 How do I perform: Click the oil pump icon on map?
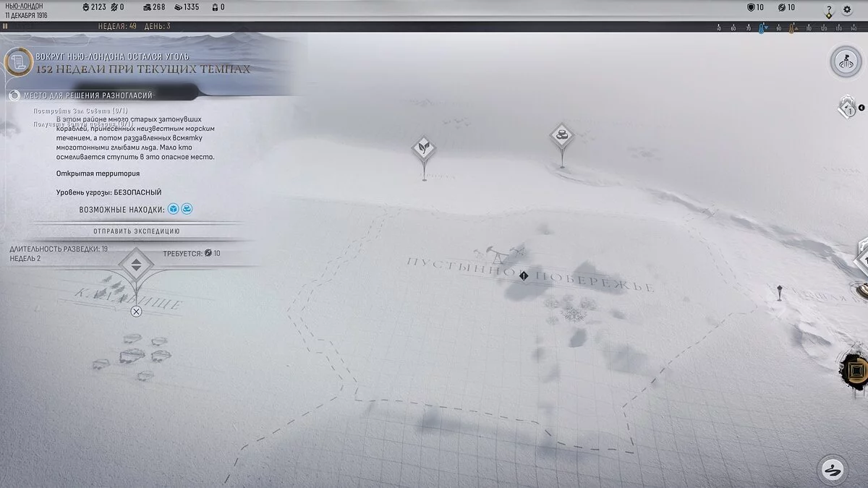click(x=498, y=254)
